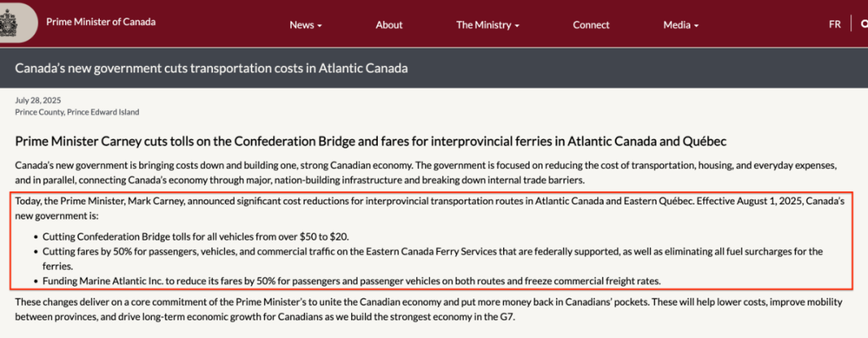The height and width of the screenshot is (338, 868).
Task: Open the News dropdown menu
Action: point(305,25)
